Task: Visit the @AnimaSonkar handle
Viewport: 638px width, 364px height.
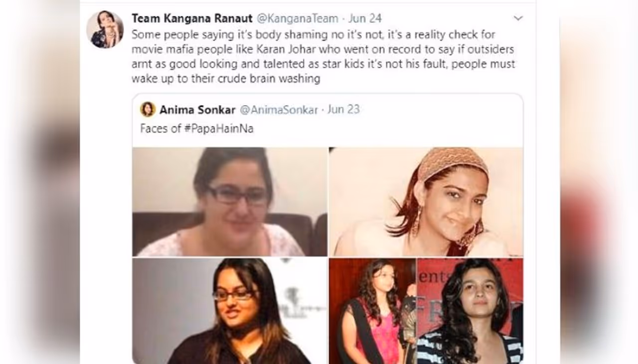Action: coord(279,110)
